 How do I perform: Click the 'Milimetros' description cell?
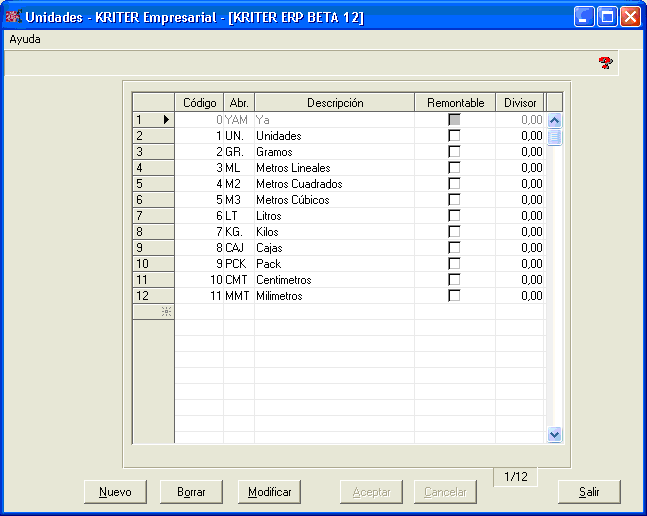pyautogui.click(x=334, y=296)
